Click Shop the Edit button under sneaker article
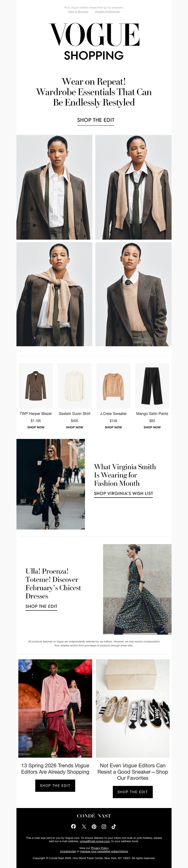The height and width of the screenshot is (868, 188). tap(133, 792)
